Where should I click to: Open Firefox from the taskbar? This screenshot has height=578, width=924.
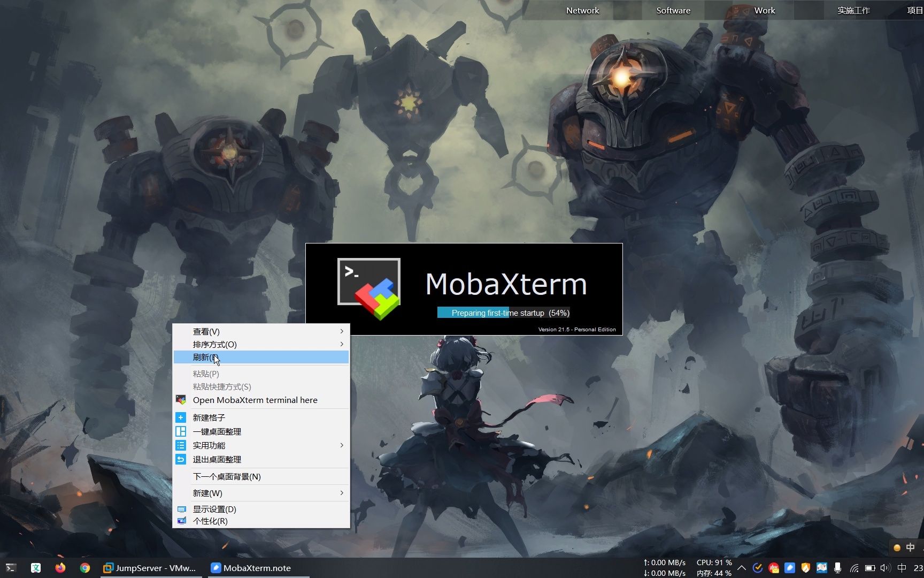(x=60, y=568)
